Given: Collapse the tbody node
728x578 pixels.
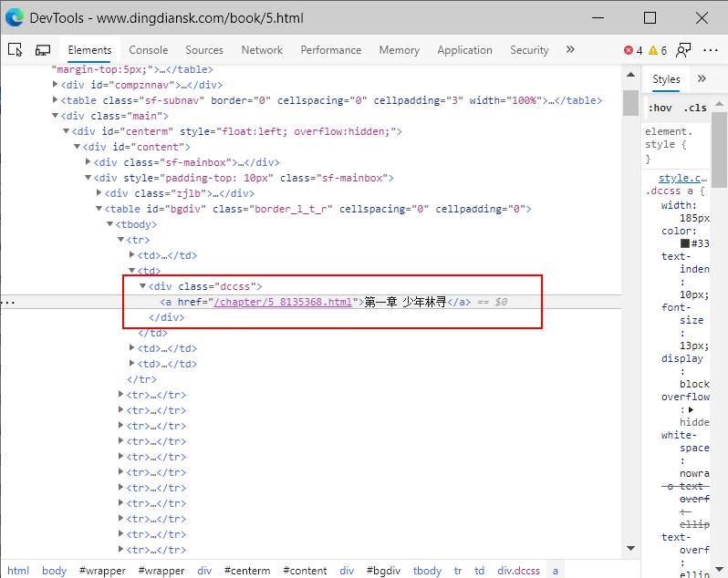Looking at the screenshot, I should coord(110,224).
